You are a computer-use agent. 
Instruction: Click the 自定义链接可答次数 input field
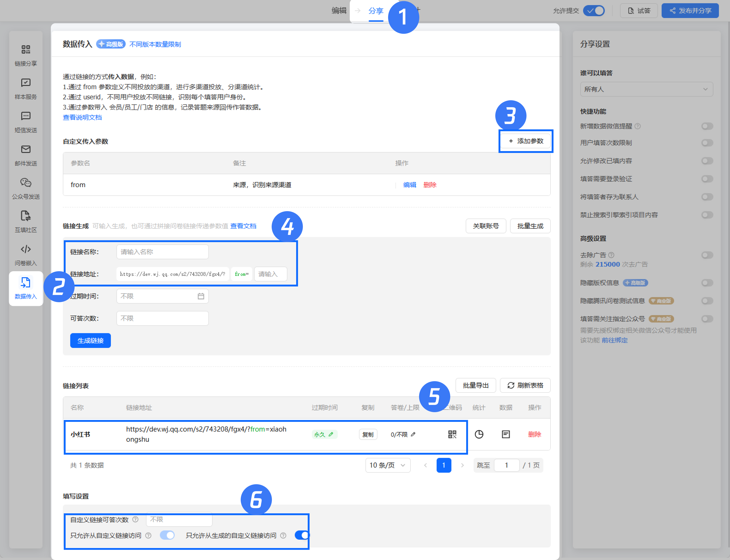[179, 519]
